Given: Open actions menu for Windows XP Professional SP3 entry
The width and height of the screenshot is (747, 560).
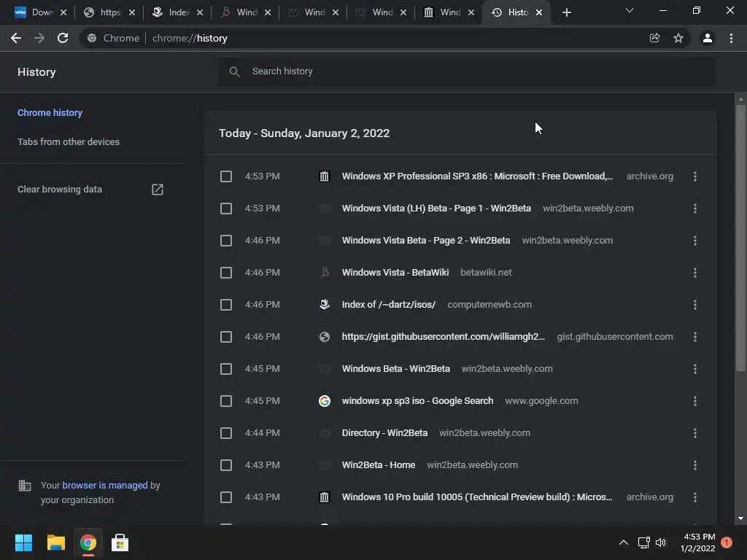Looking at the screenshot, I should click(695, 176).
